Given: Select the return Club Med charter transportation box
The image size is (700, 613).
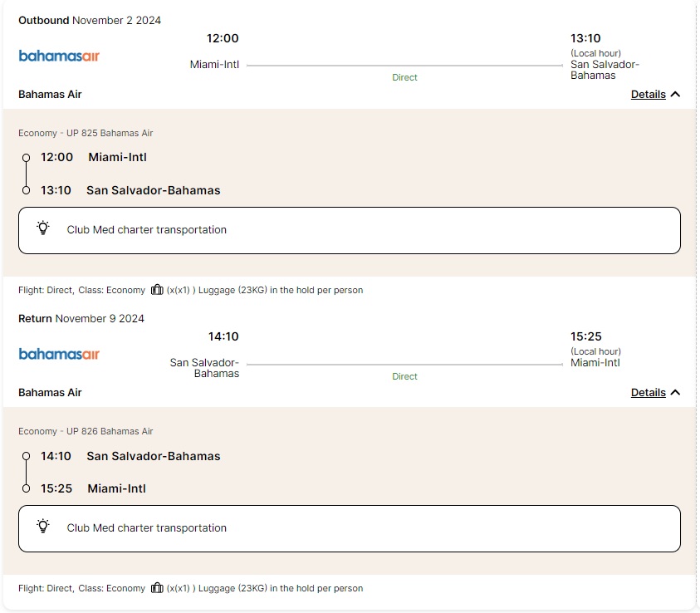Looking at the screenshot, I should (x=349, y=528).
